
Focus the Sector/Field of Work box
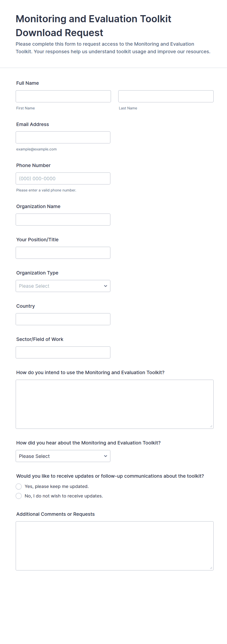tap(63, 352)
